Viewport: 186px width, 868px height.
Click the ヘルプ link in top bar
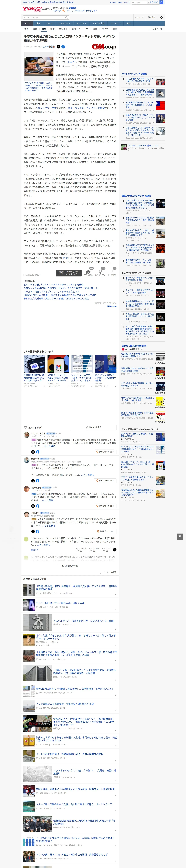(x=127, y=2)
